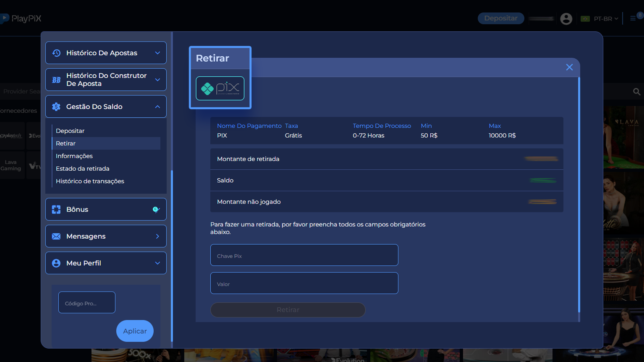This screenshot has width=644, height=362.
Task: Open the PT-BR language dropdown
Action: point(606,19)
